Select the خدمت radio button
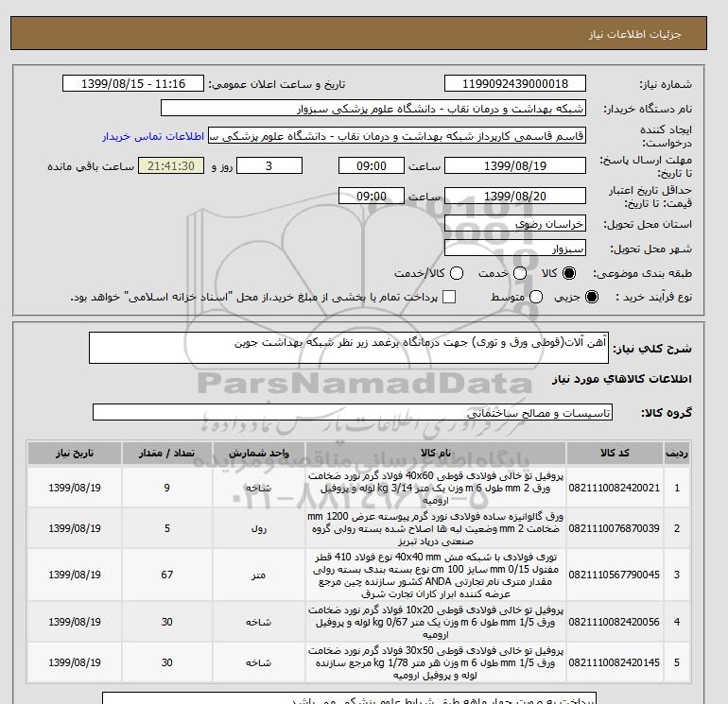 point(520,273)
